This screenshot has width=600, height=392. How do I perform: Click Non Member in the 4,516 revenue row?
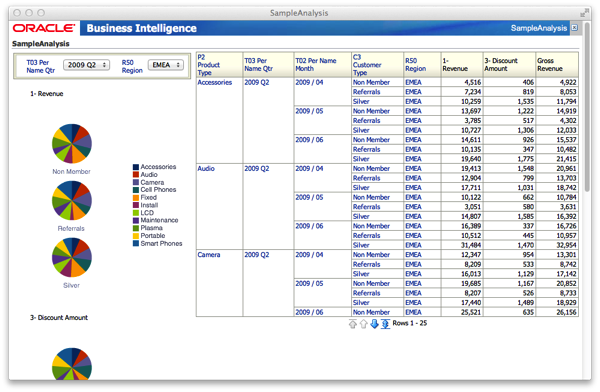point(371,82)
